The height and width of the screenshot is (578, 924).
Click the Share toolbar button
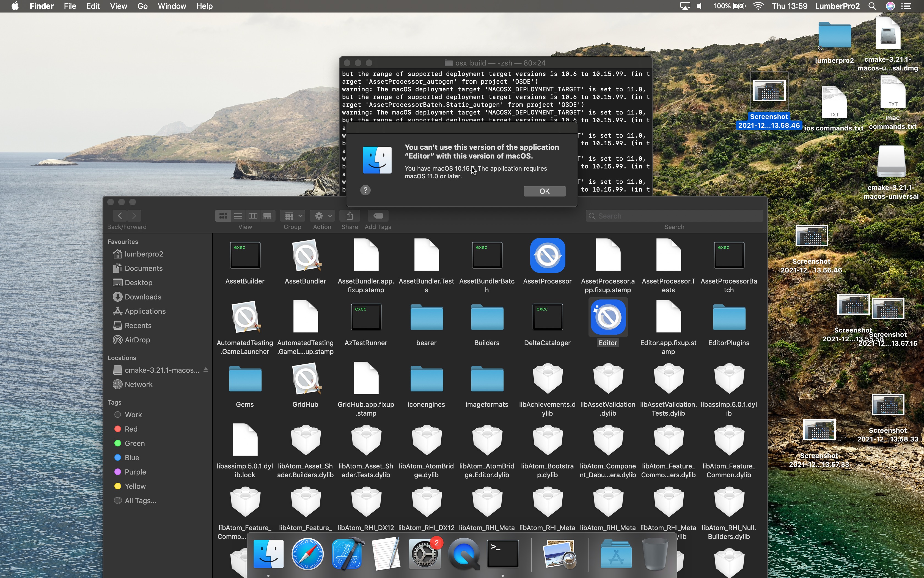click(x=350, y=216)
